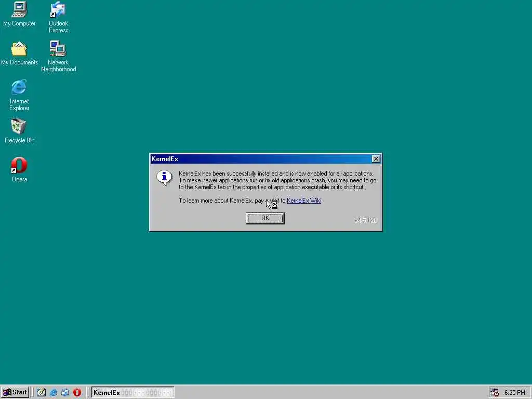Image resolution: width=532 pixels, height=399 pixels.
Task: Click OK in KernelEx dialog
Action: pyautogui.click(x=265, y=218)
